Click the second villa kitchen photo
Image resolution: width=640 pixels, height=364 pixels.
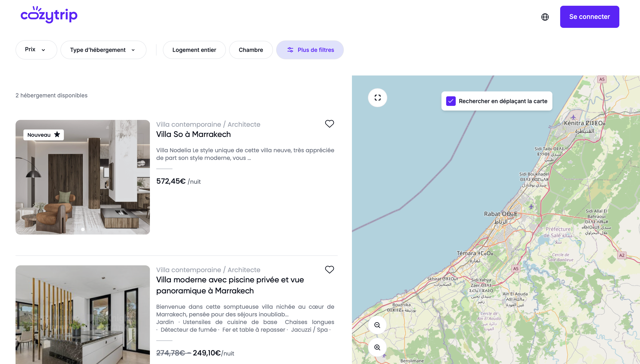pos(83,314)
